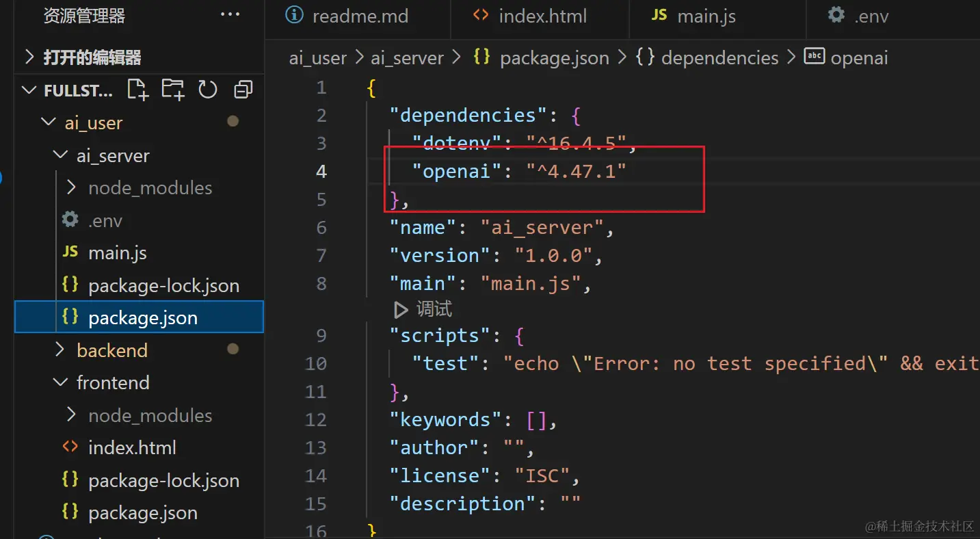Open .env file in explorer tree
Screen dimensions: 980x539
[x=140, y=220]
